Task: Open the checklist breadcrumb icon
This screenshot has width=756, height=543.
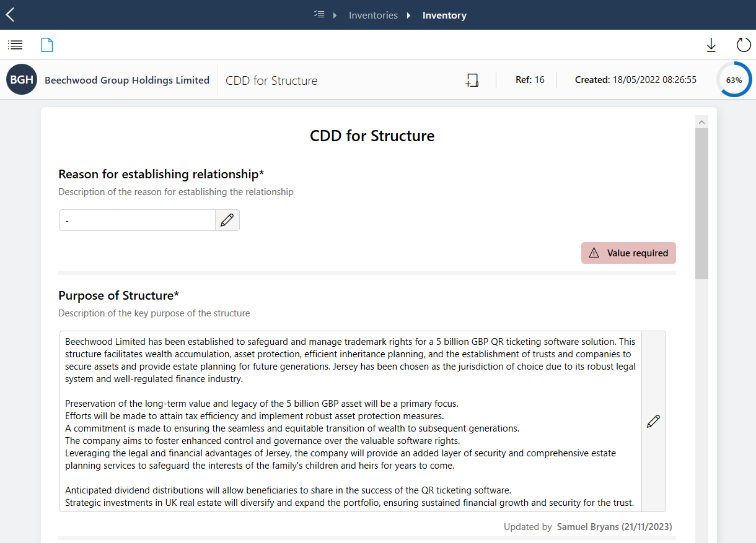Action: [319, 15]
